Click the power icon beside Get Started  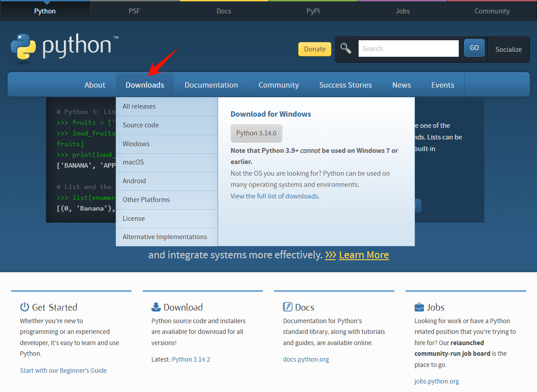coord(24,307)
